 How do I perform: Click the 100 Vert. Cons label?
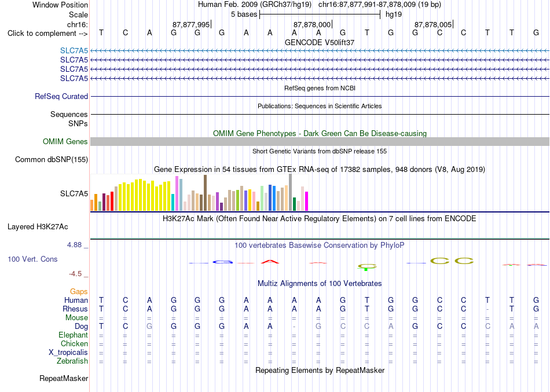click(32, 259)
